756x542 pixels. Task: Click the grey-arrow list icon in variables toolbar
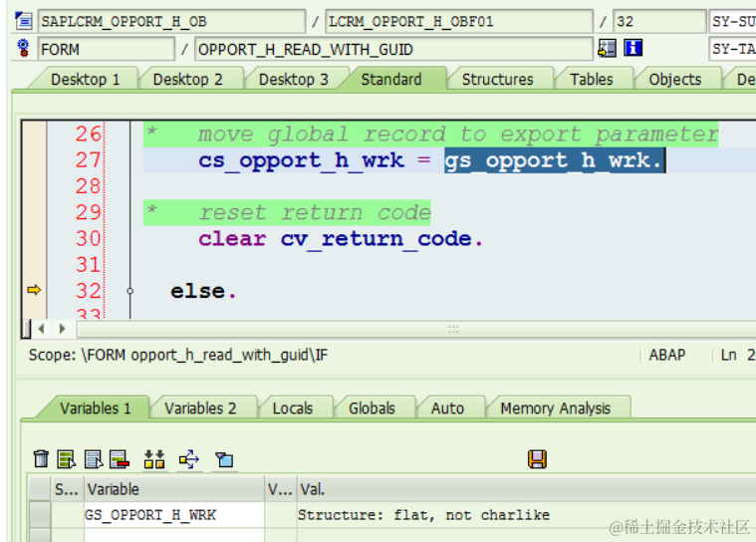(93, 459)
